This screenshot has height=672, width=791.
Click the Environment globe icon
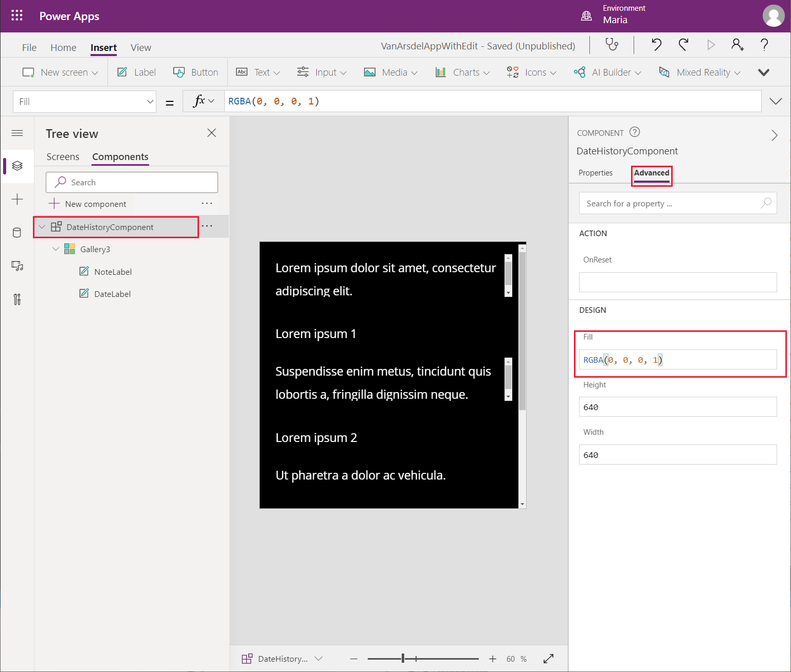(x=586, y=16)
